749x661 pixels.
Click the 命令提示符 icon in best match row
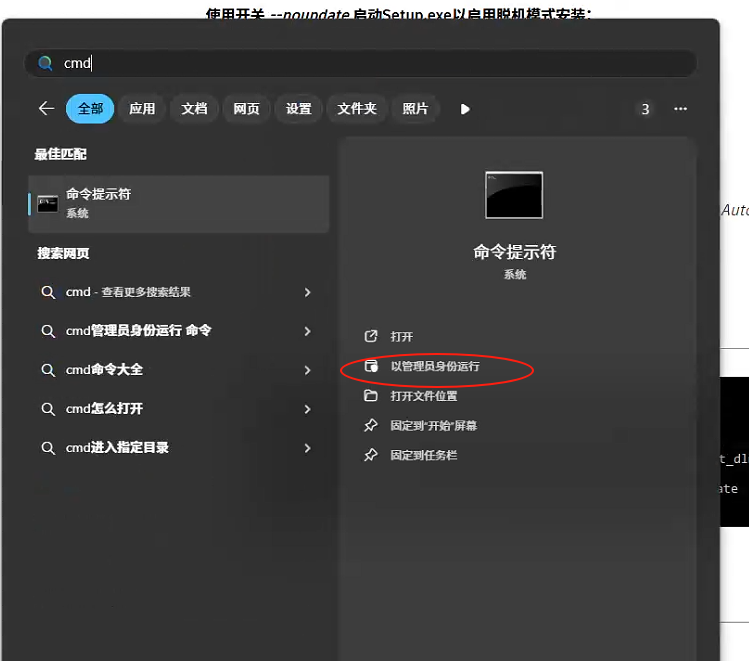(x=48, y=204)
